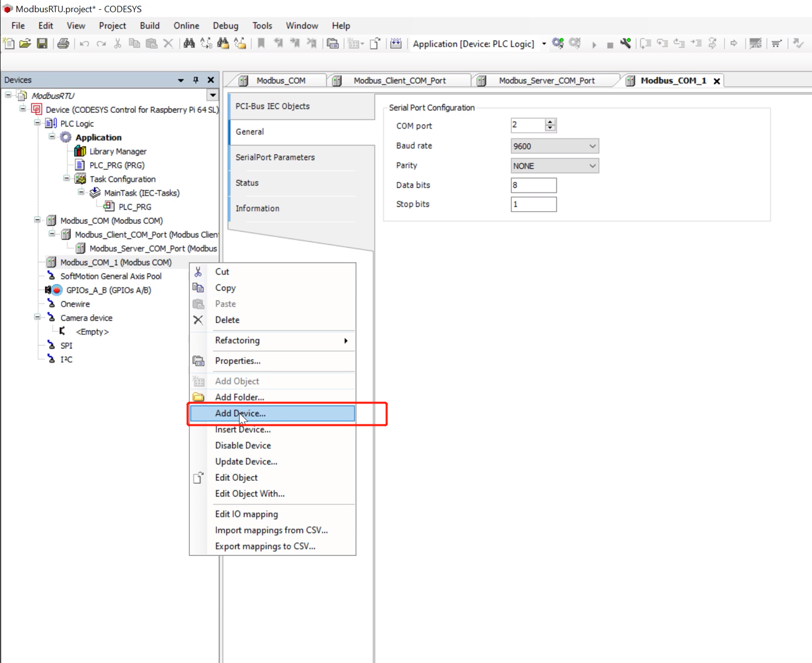This screenshot has width=812, height=663.
Task: Open the Information section
Action: 300,208
